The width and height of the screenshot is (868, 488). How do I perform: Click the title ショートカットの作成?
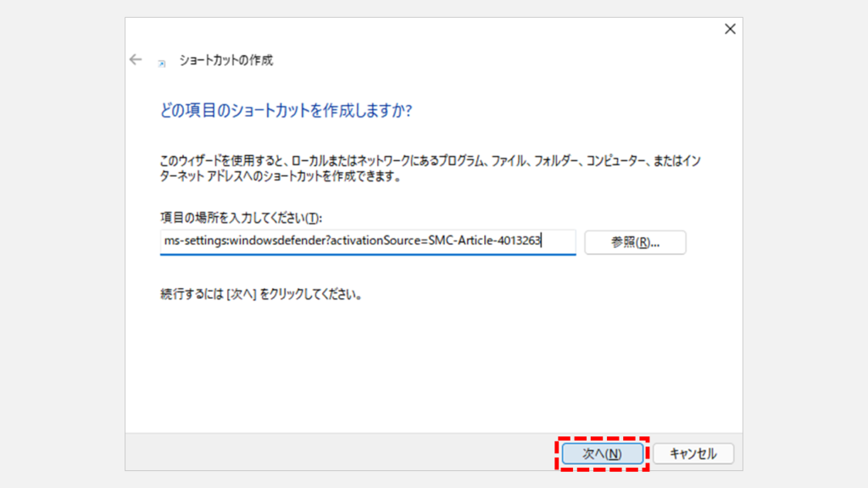tap(225, 60)
